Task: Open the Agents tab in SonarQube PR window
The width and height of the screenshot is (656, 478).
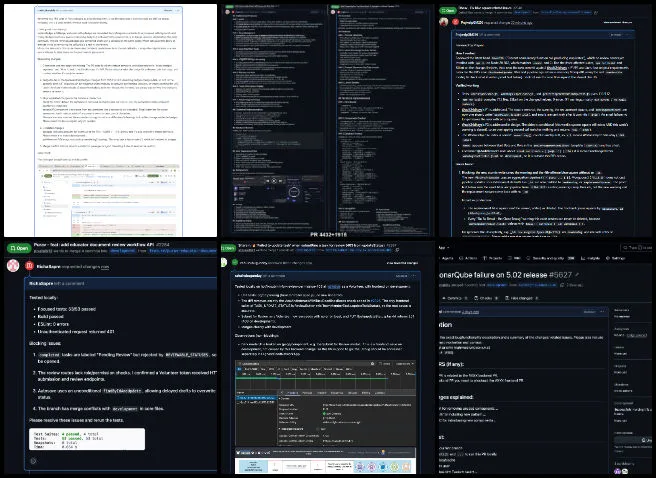Action: [x=447, y=258]
